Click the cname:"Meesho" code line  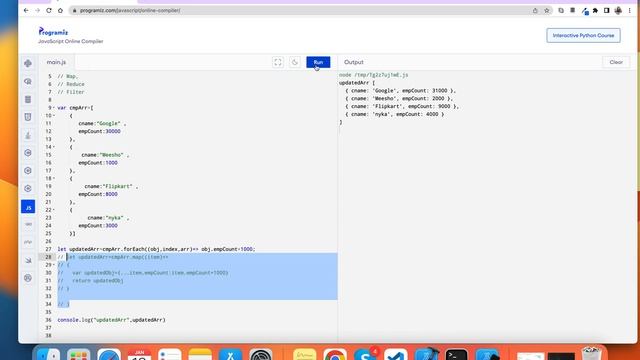tap(105, 155)
